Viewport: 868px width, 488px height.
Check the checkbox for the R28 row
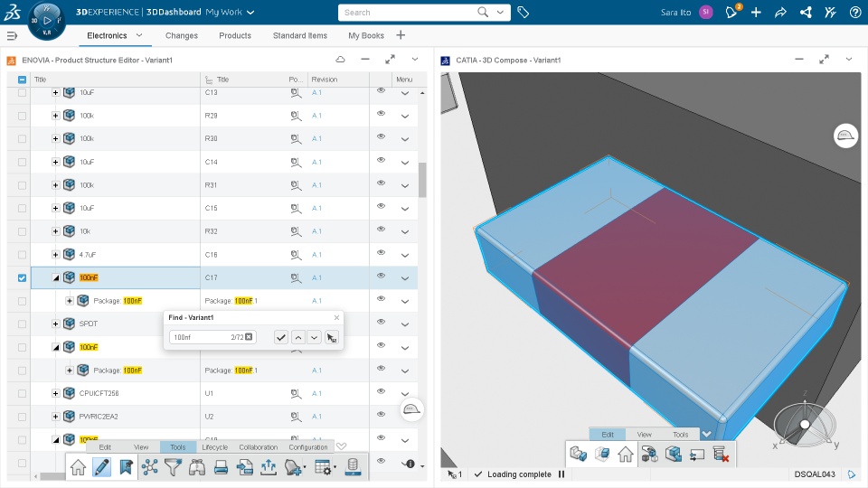click(22, 116)
